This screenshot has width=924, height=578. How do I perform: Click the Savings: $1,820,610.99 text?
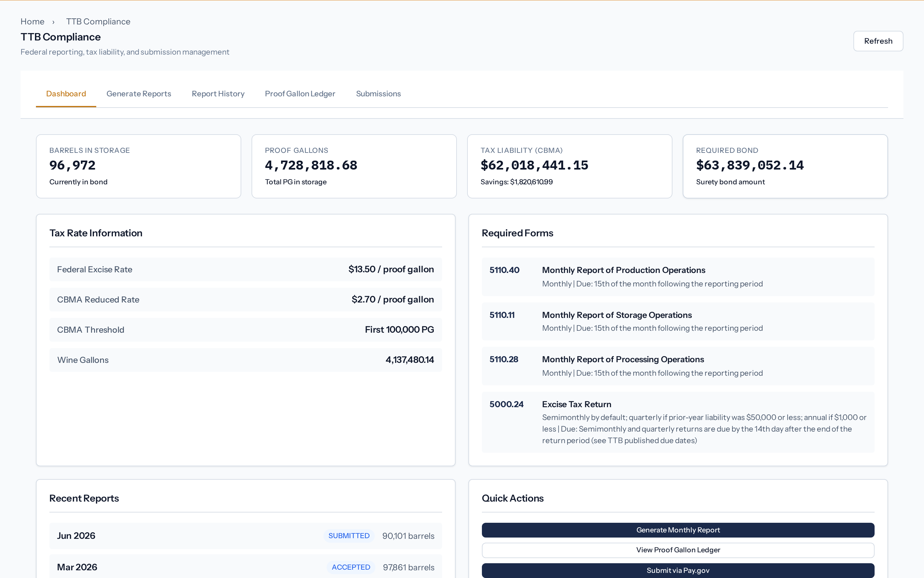[517, 182]
